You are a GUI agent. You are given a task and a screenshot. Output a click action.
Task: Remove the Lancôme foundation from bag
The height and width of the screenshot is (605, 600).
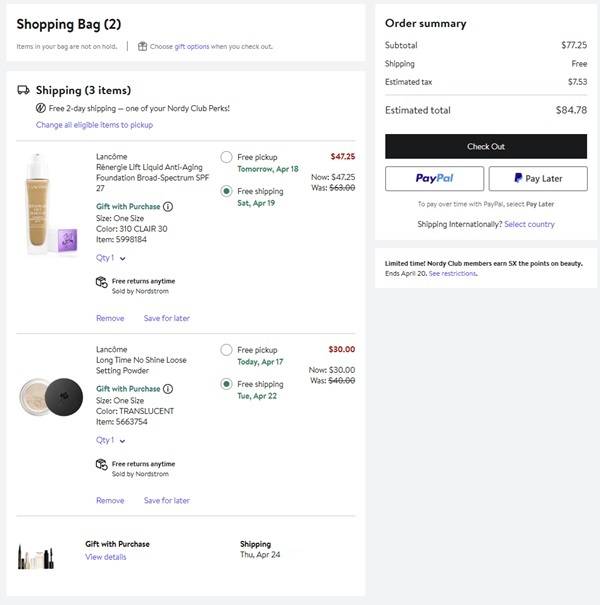(110, 318)
